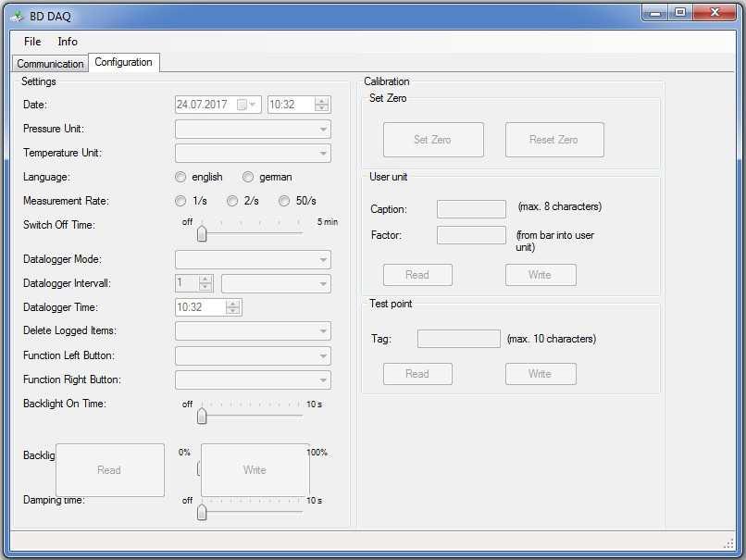Click the Damping time slider handle
Image resolution: width=746 pixels, height=560 pixels.
click(x=202, y=512)
